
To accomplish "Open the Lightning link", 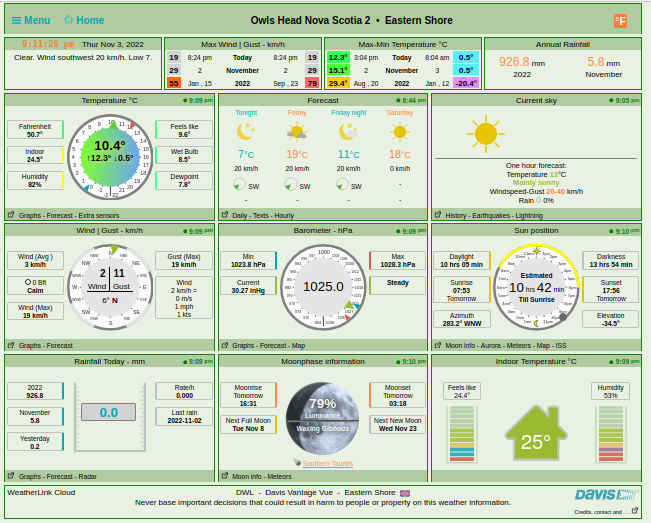I will [530, 215].
